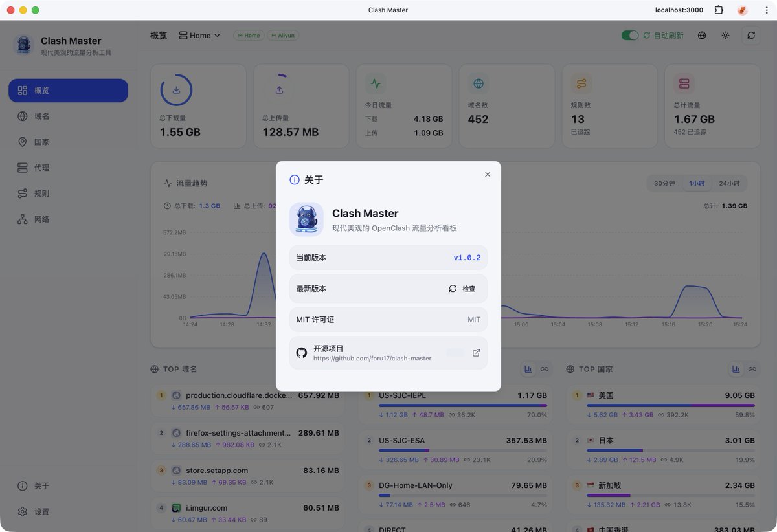Click localhost:3000 address label
This screenshot has width=777, height=532.
[679, 10]
